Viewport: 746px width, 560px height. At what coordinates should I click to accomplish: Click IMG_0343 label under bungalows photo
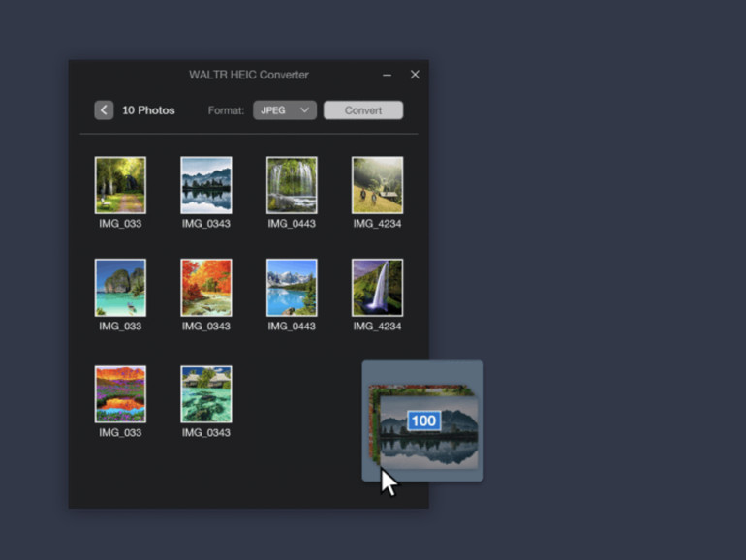tap(206, 432)
